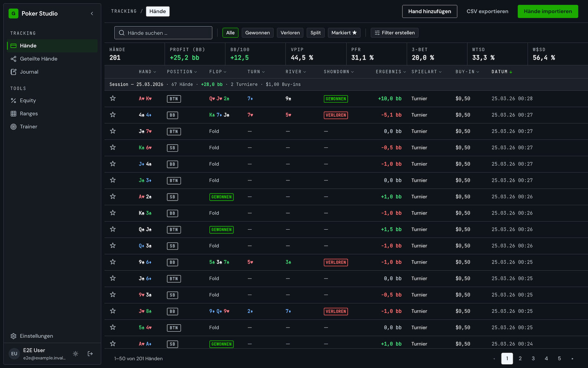Star the A♥ K♥ hand row
Viewport: 588px width, 368px height.
pyautogui.click(x=113, y=98)
